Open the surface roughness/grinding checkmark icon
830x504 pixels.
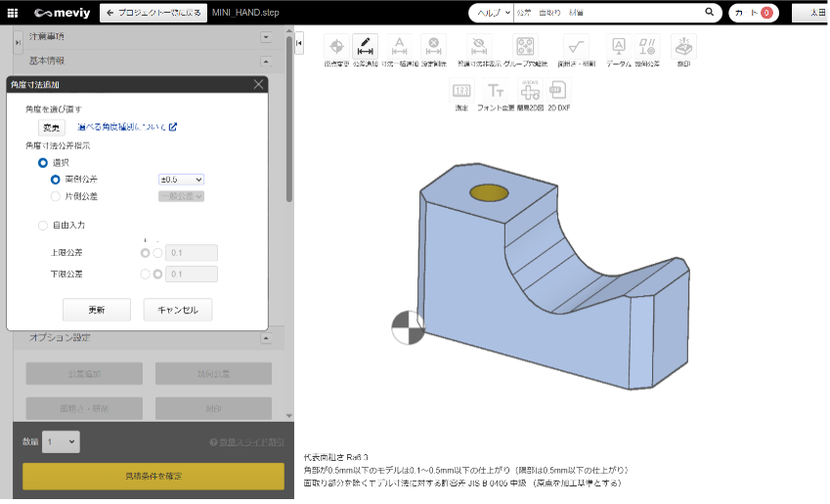coord(576,47)
